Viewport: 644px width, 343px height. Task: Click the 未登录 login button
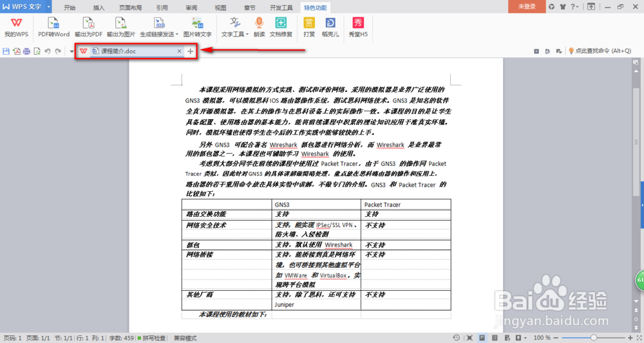[527, 6]
